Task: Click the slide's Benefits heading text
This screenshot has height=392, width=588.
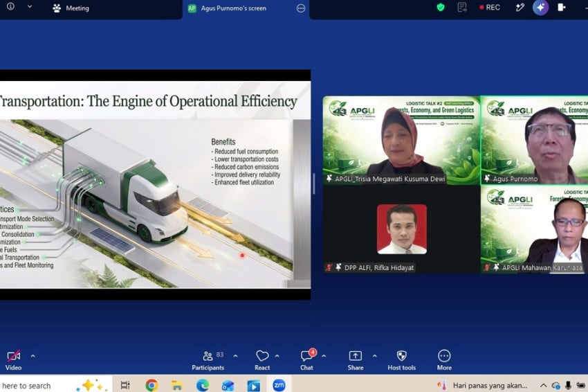Action: [223, 142]
